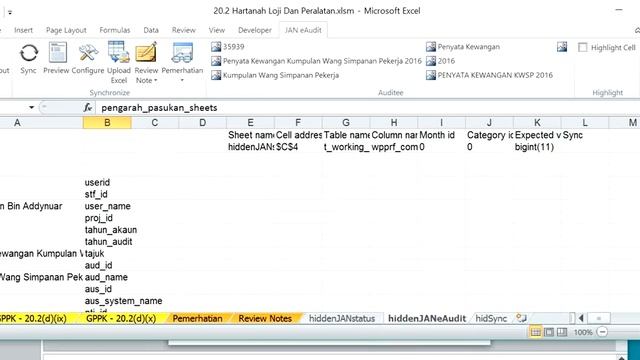
Task: Click the tbl_working table name cell
Action: [x=346, y=147]
